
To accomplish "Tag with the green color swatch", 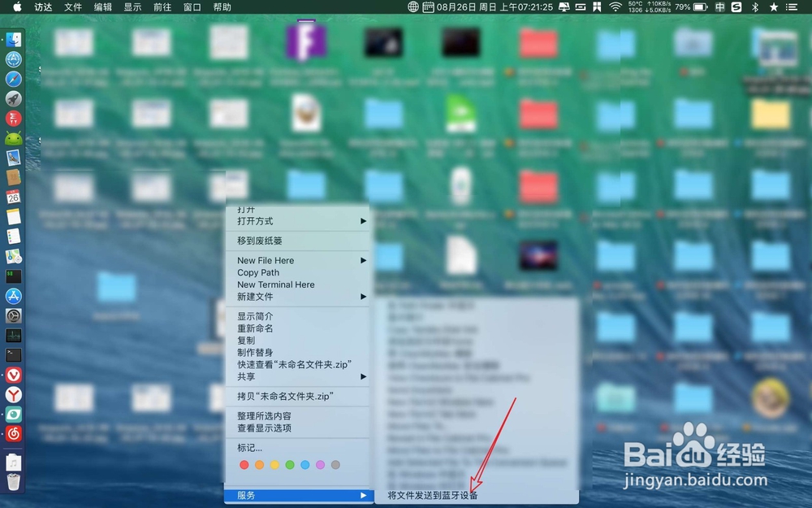I will (290, 465).
